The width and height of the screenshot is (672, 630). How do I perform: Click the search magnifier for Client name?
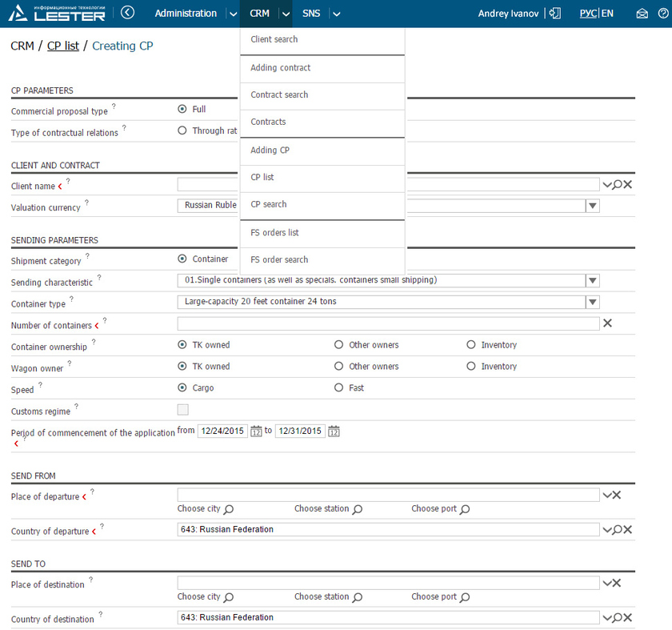[x=617, y=185]
